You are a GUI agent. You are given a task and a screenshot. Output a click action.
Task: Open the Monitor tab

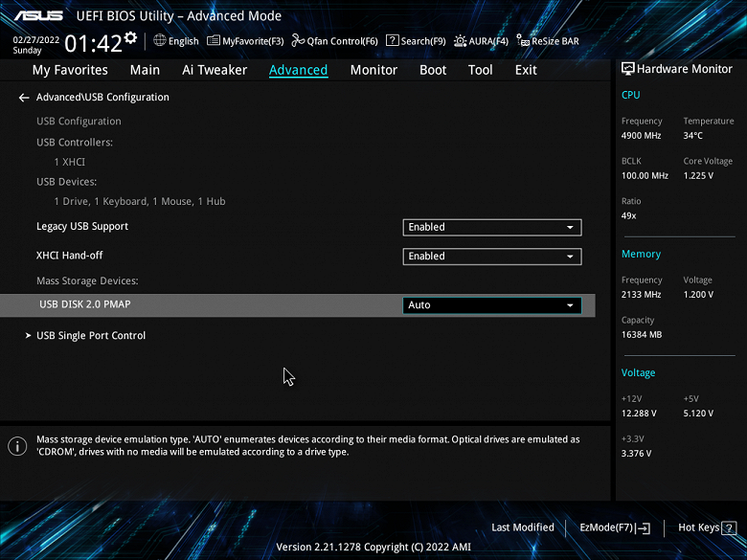click(x=373, y=70)
